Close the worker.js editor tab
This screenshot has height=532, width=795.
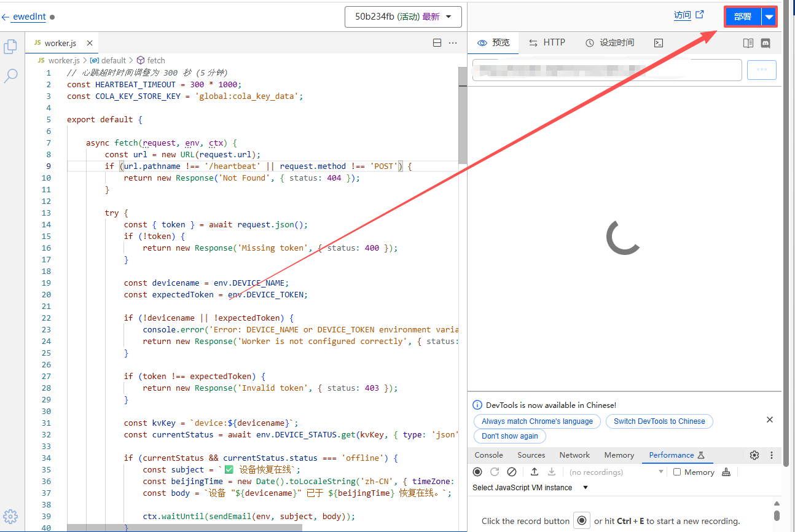tap(90, 43)
